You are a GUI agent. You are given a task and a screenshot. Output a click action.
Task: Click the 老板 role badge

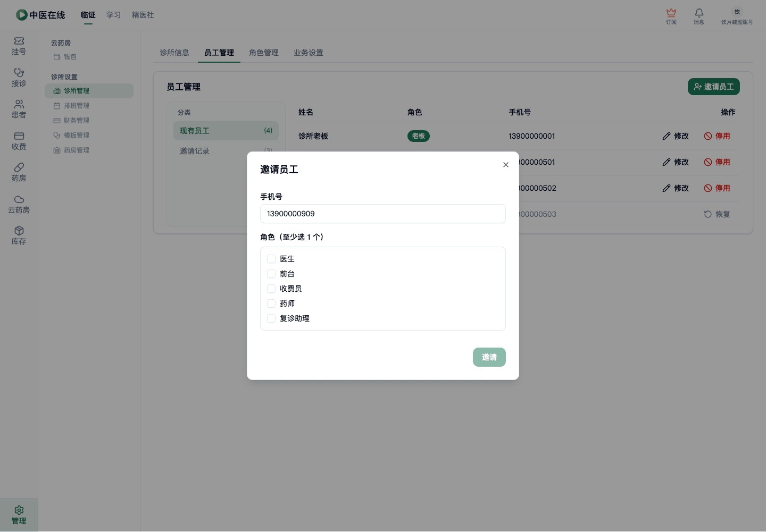click(419, 136)
